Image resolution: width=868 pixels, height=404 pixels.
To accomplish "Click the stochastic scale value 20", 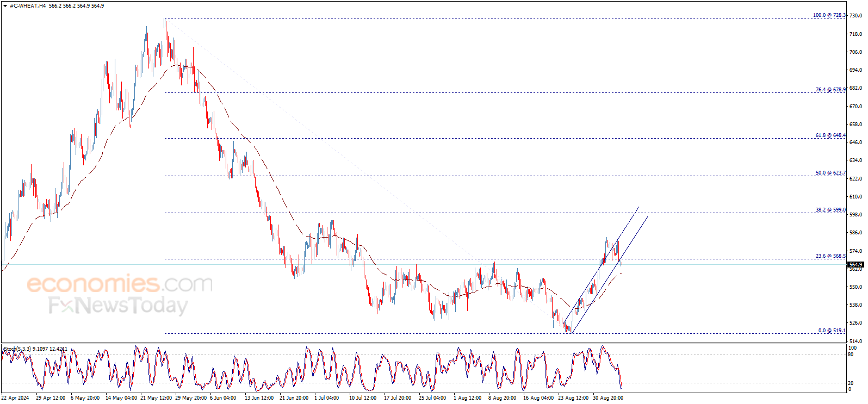I will 851,383.
